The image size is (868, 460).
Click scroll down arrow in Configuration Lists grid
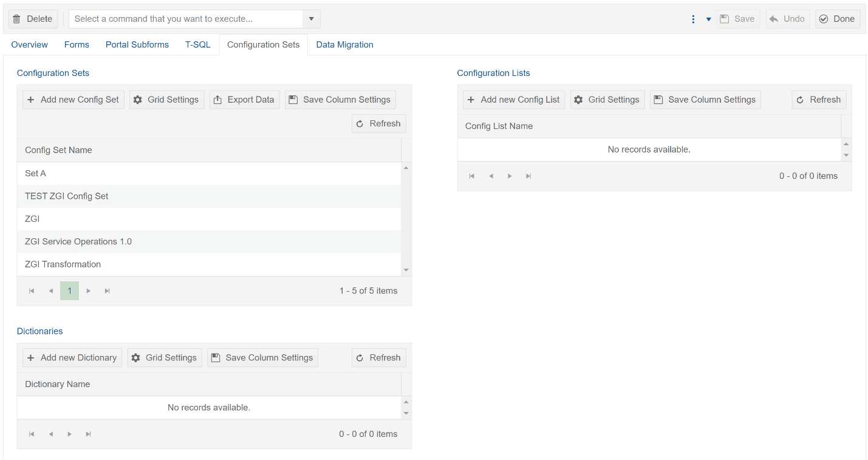[x=846, y=156]
